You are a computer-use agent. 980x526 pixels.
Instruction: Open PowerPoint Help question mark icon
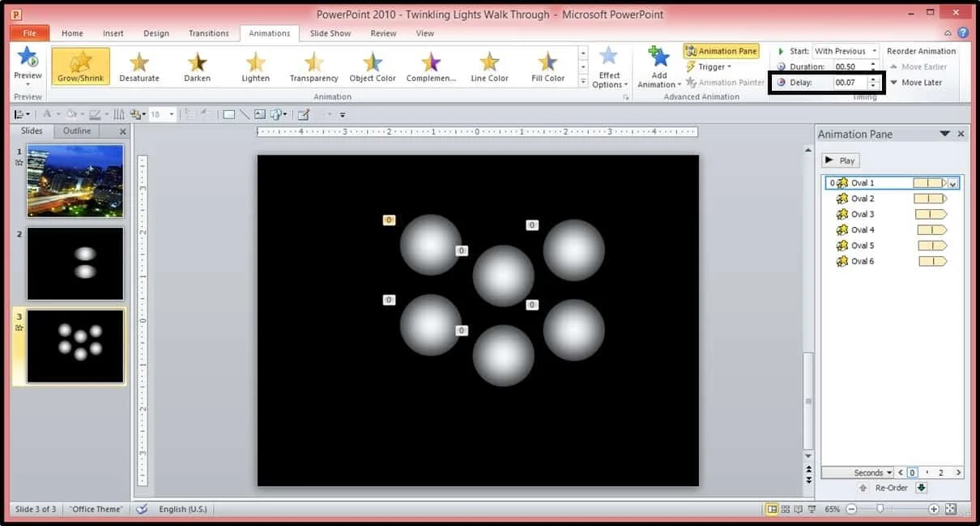coord(963,32)
